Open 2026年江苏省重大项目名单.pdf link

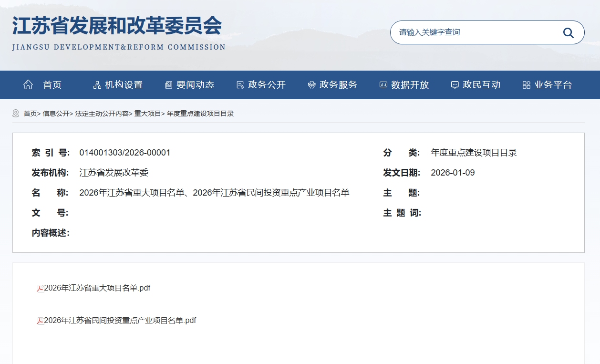(x=97, y=288)
